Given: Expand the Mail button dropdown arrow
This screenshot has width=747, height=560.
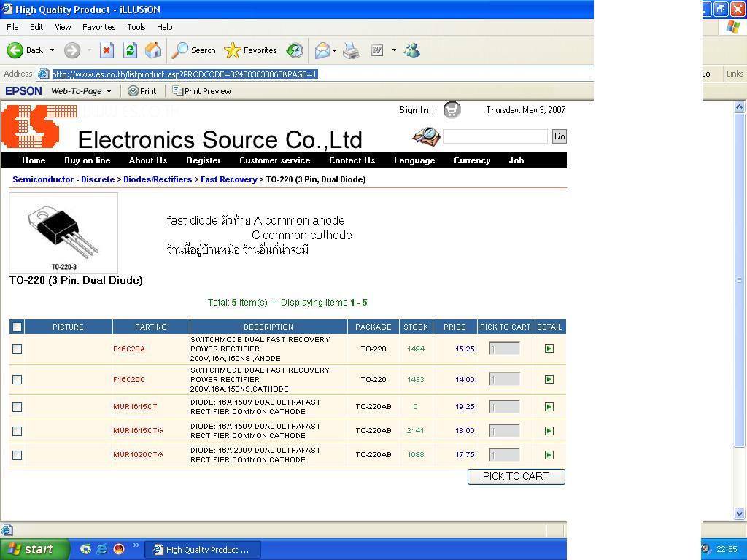Looking at the screenshot, I should (x=334, y=50).
